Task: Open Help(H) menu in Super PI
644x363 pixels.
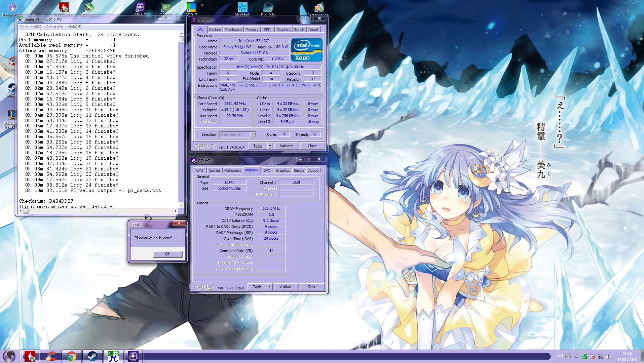Action: pyautogui.click(x=75, y=27)
